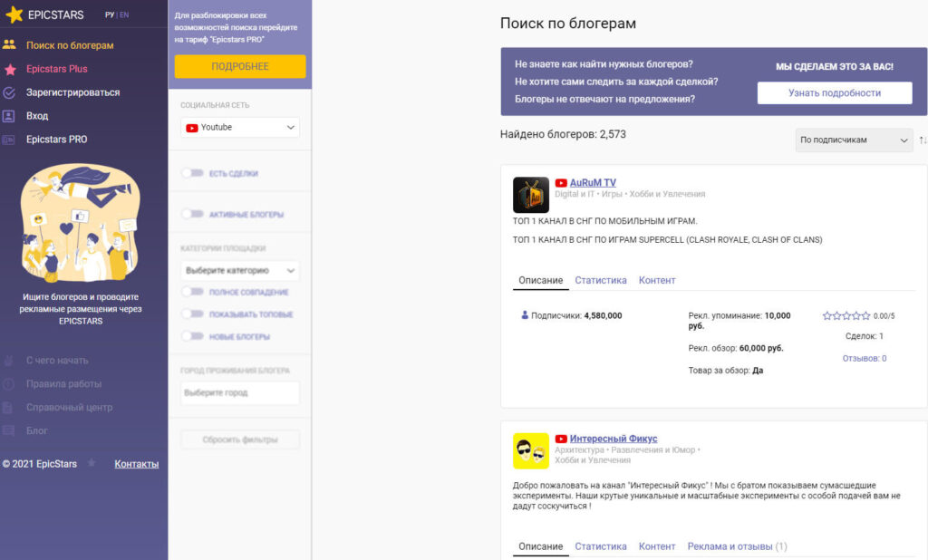
Task: Click the Epicstars PRO sidebar icon
Action: tap(9, 140)
